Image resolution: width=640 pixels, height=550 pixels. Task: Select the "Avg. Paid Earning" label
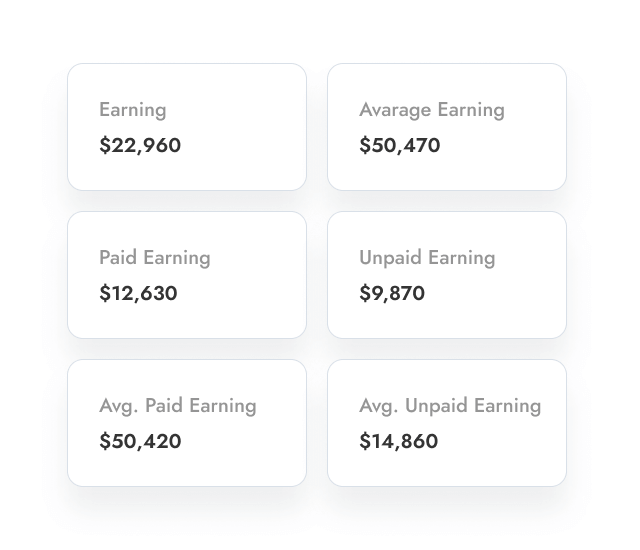pyautogui.click(x=178, y=406)
